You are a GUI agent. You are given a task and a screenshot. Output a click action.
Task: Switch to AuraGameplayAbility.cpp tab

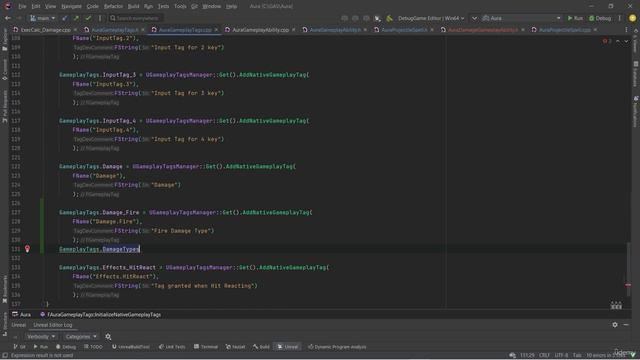(x=260, y=30)
